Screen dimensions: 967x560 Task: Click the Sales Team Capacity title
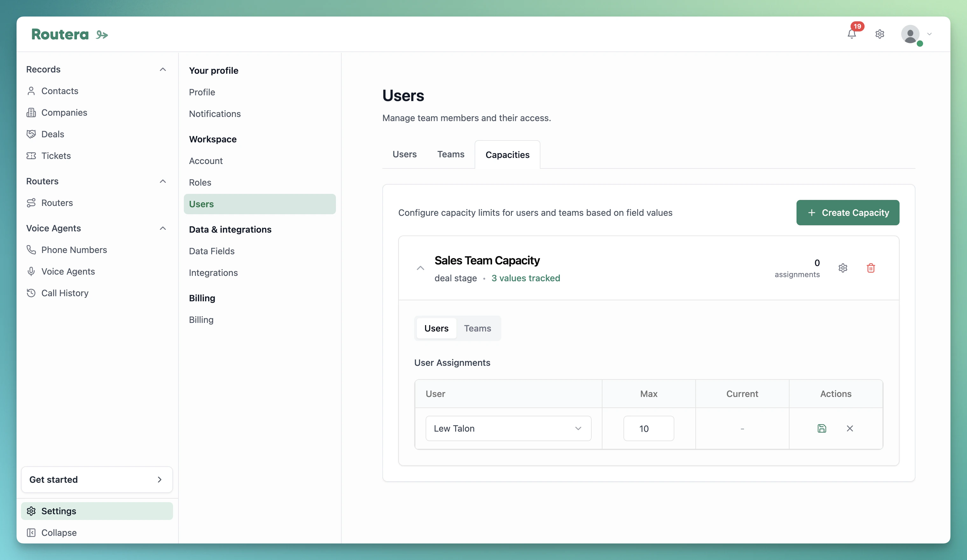pos(487,260)
